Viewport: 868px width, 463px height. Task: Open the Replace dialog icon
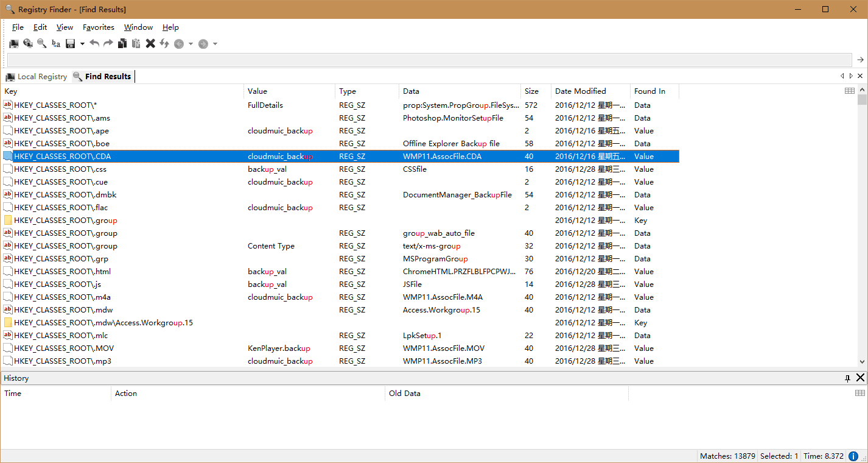pyautogui.click(x=55, y=43)
